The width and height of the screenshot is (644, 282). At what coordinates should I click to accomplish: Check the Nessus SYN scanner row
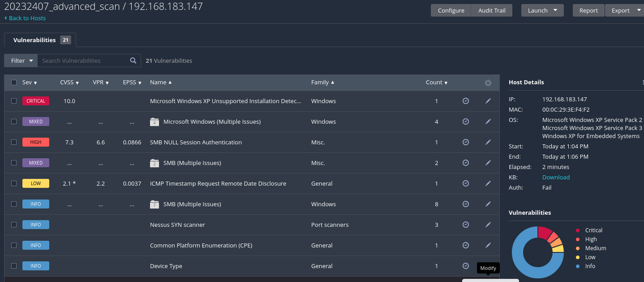click(14, 225)
